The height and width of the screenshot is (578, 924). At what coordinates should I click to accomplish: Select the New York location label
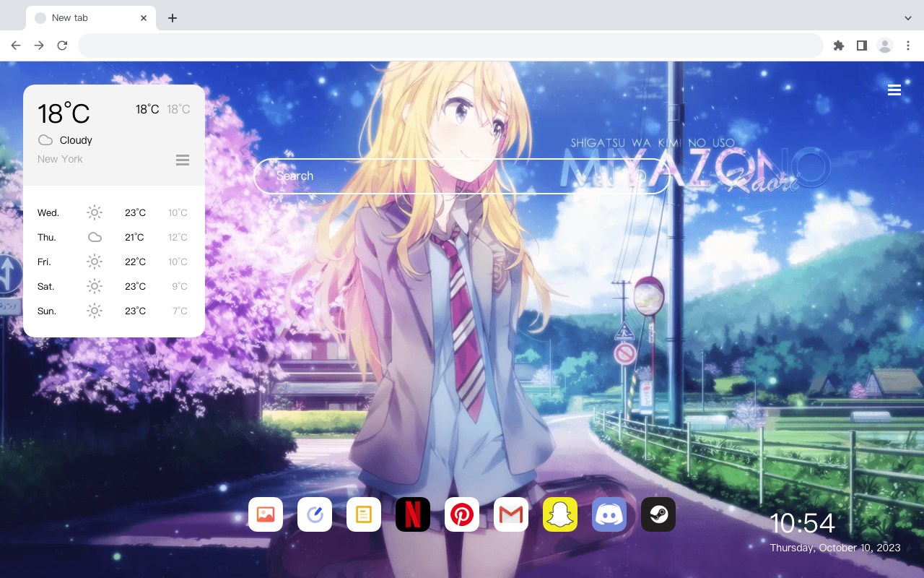[60, 159]
